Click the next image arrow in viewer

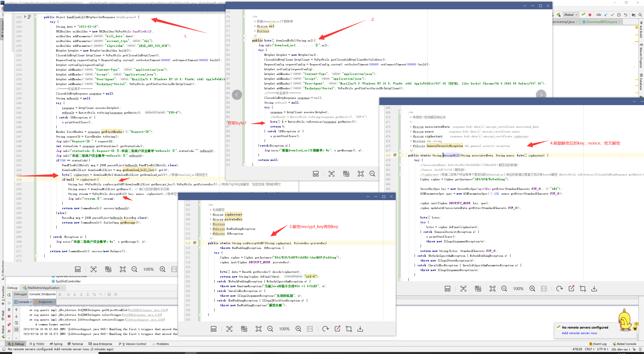point(541,95)
